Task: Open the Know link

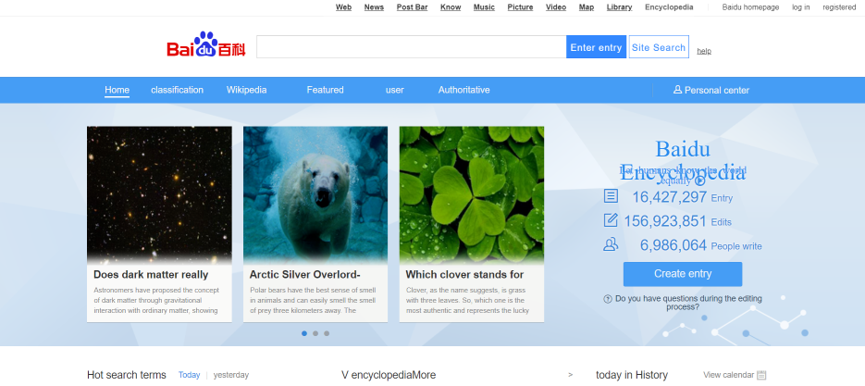Action: [x=451, y=7]
